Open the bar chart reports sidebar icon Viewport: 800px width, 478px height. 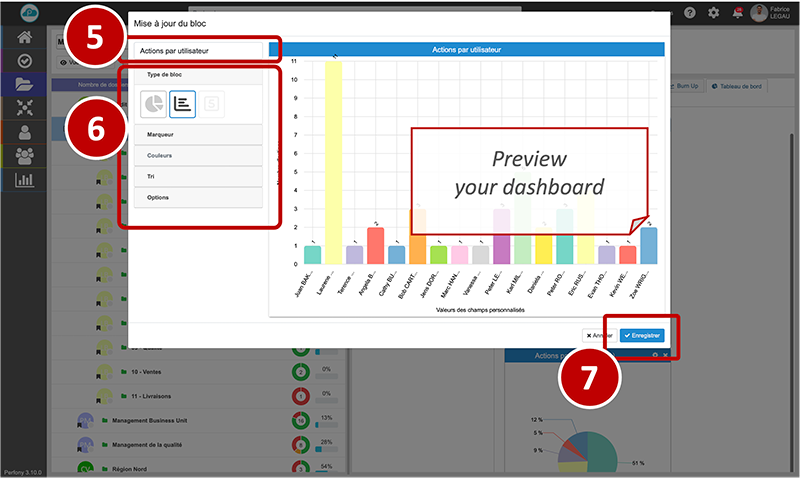(x=25, y=180)
